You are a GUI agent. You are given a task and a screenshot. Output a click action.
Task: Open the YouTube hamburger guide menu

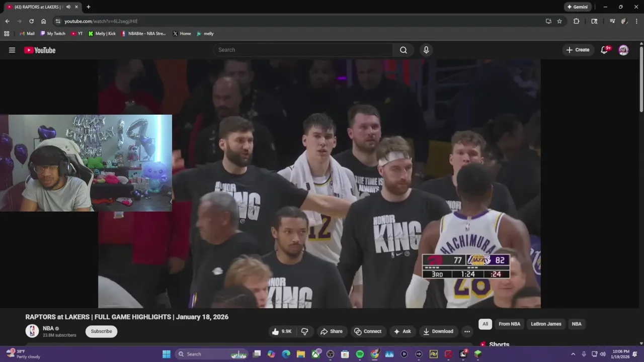point(12,50)
